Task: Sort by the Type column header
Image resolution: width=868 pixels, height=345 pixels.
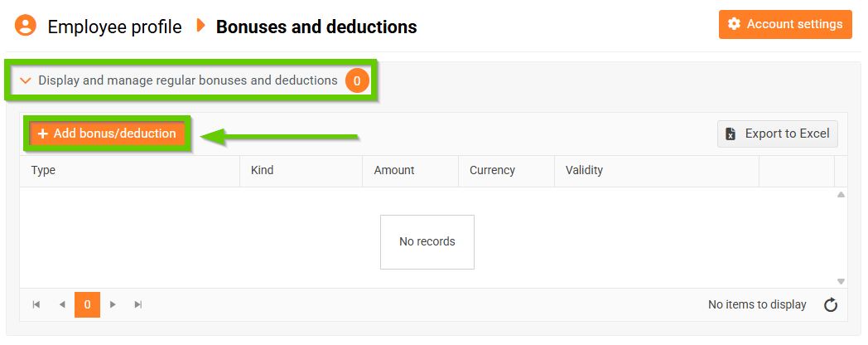Action: click(x=43, y=170)
